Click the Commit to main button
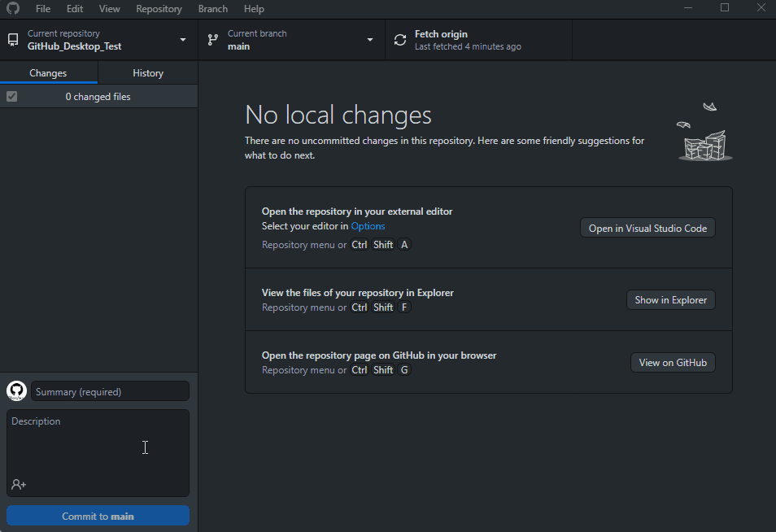This screenshot has width=776, height=532. coord(98,516)
